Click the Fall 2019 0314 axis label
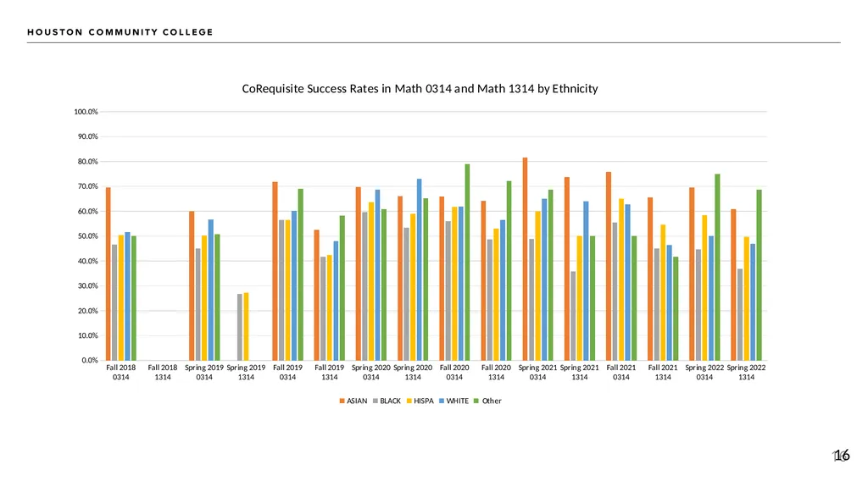This screenshot has height=487, width=868. (288, 373)
